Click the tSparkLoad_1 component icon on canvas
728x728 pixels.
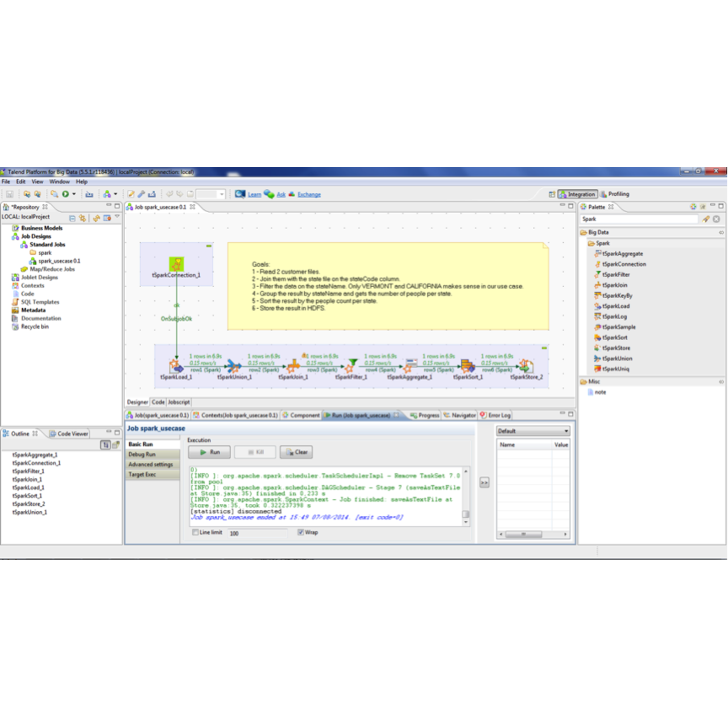point(176,366)
